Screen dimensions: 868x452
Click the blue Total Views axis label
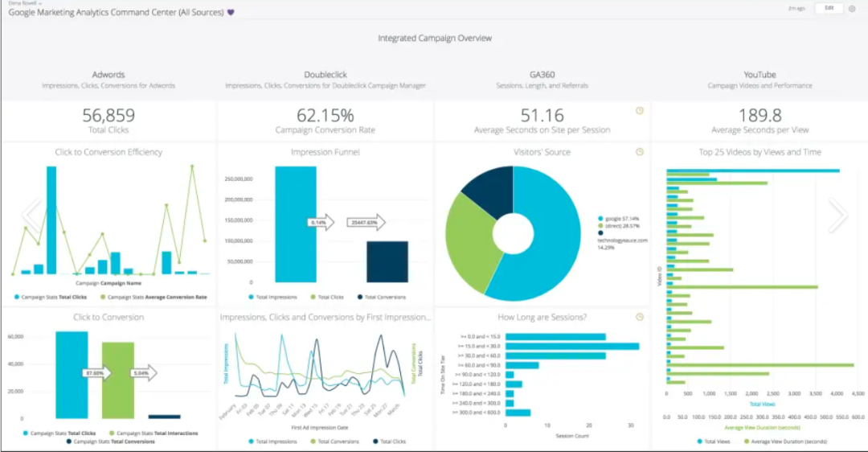tap(762, 404)
